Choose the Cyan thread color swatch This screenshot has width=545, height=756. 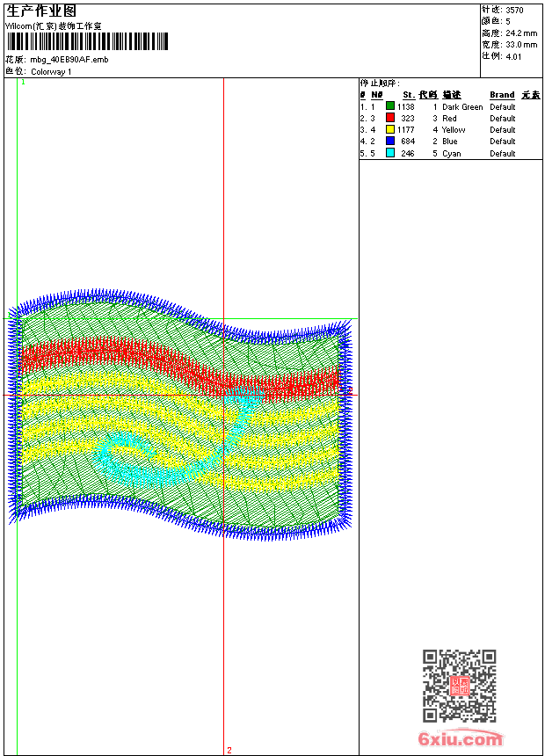[390, 153]
